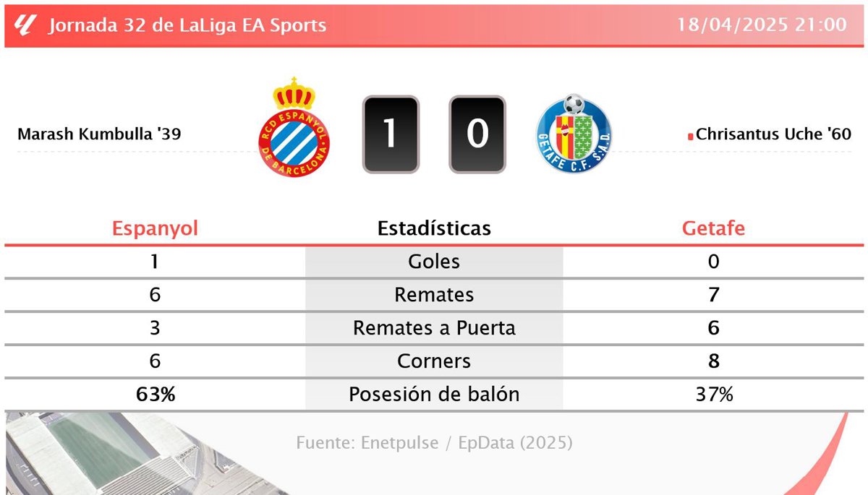Open Chrisantus Uche '60 event text
The image size is (868, 495).
point(773,134)
